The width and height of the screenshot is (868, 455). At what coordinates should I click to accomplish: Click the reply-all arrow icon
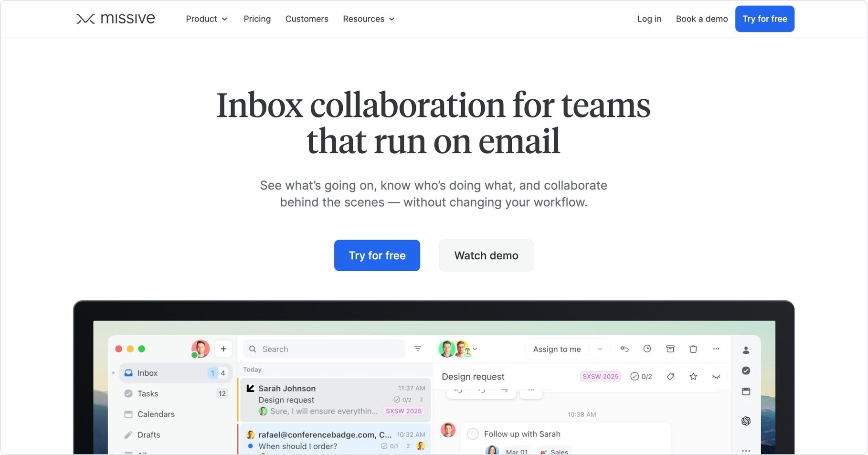[x=625, y=349]
